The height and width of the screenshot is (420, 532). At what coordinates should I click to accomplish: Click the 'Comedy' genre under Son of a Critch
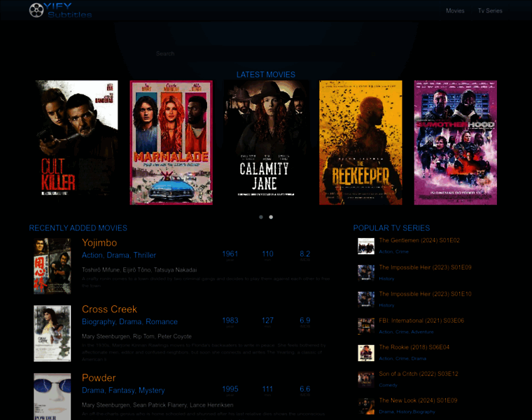388,385
